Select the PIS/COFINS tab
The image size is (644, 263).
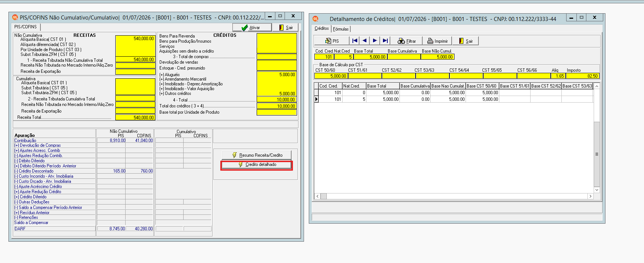(26, 27)
